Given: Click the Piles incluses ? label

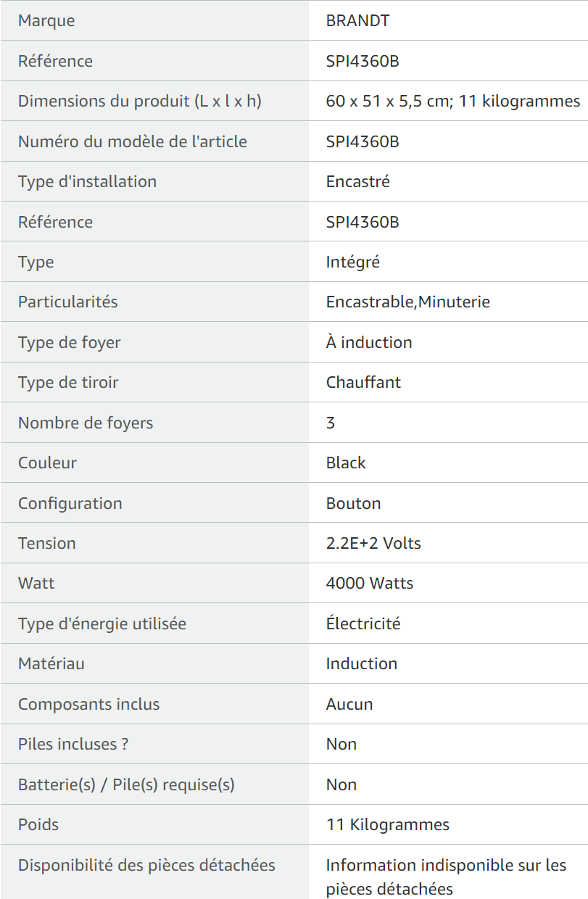Looking at the screenshot, I should pyautogui.click(x=74, y=744).
